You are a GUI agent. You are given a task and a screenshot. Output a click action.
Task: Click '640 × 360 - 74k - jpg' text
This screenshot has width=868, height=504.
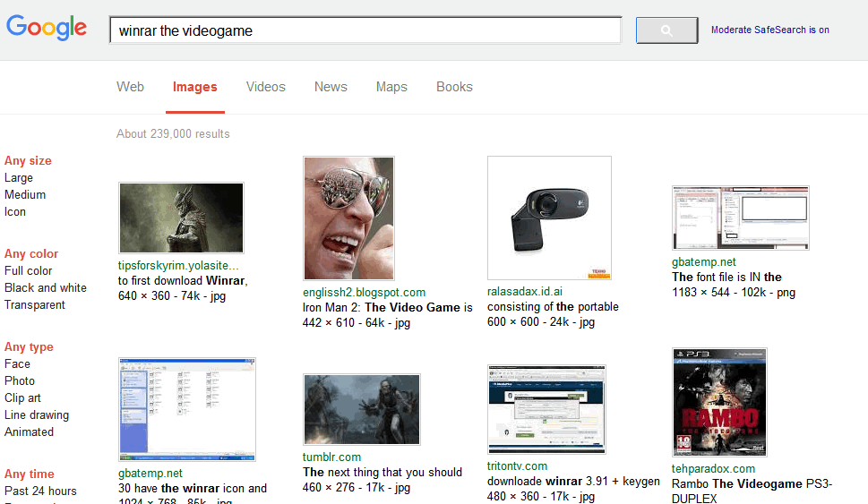point(172,296)
